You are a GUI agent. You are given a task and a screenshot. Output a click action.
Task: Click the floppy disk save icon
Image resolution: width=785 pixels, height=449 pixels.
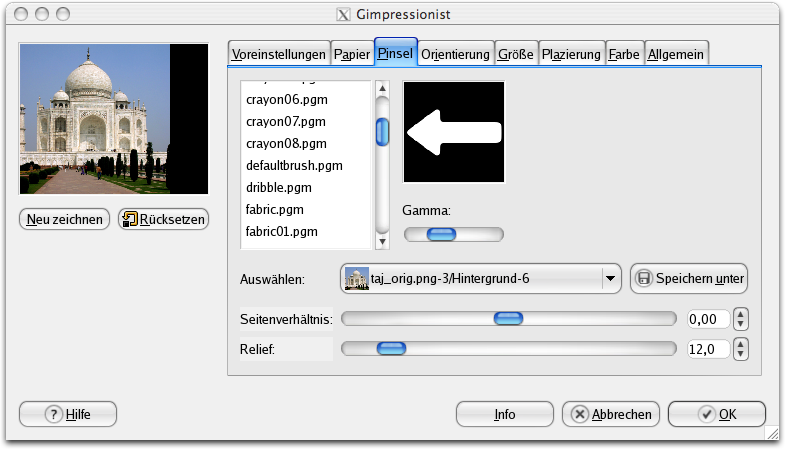coord(644,278)
